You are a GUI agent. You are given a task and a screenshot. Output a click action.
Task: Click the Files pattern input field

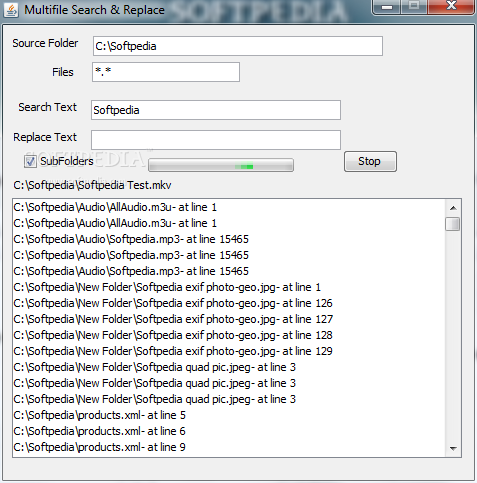(x=166, y=72)
